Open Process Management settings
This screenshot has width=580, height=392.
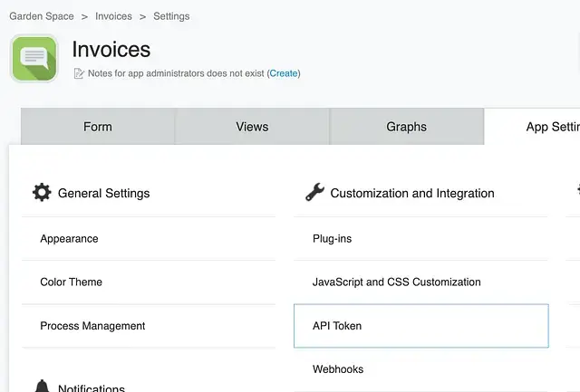tap(92, 326)
